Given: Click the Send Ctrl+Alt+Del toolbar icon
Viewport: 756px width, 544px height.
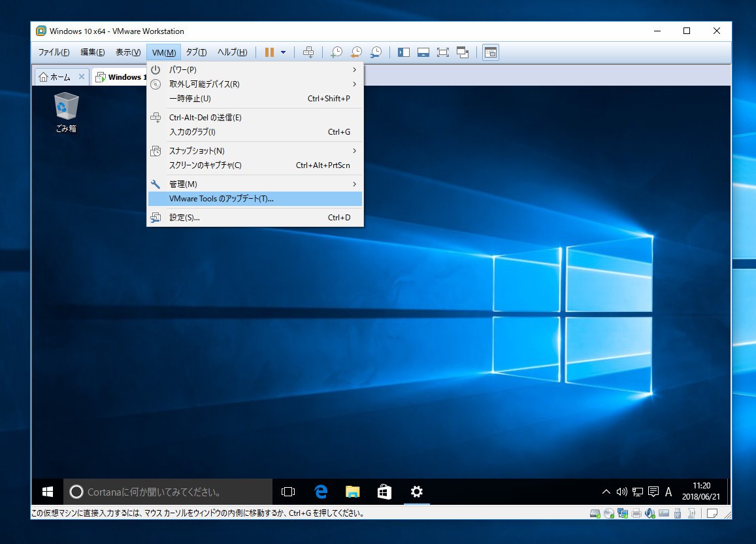Looking at the screenshot, I should (308, 52).
